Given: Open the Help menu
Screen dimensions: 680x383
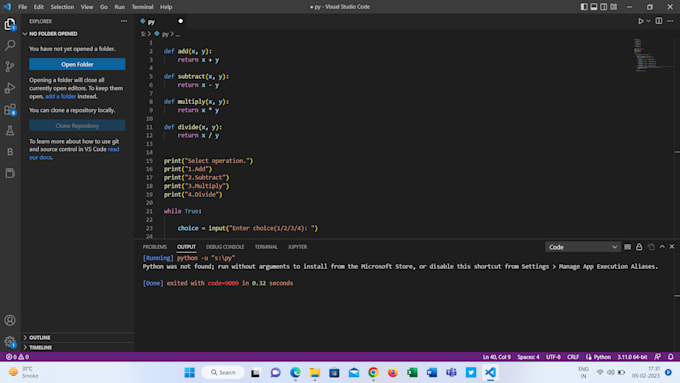Looking at the screenshot, I should coord(166,7).
